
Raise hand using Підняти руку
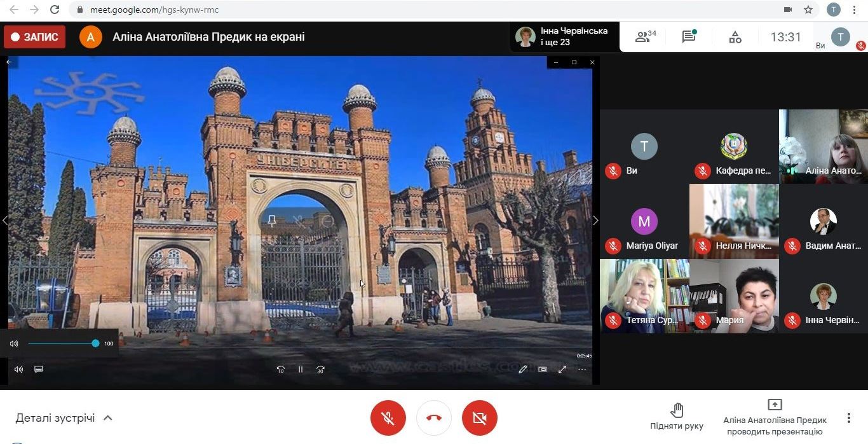point(677,417)
